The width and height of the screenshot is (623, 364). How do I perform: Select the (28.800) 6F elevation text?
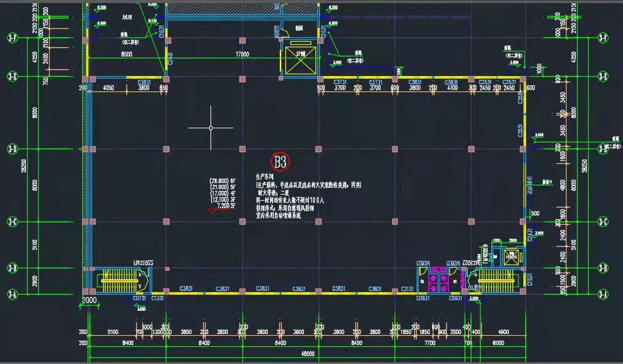click(x=223, y=181)
